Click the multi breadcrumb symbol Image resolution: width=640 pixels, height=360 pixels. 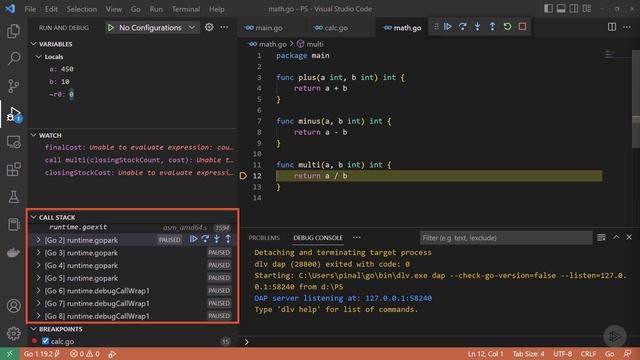(311, 44)
